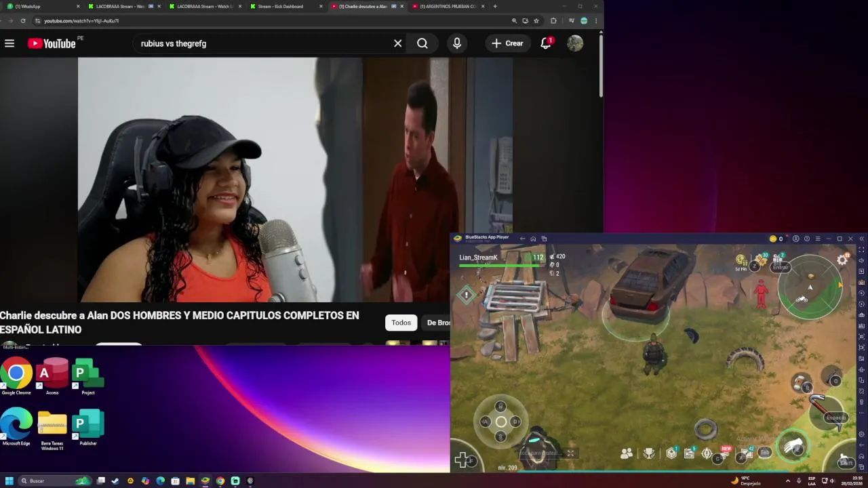The height and width of the screenshot is (488, 868).
Task: Select the Todos filter chip
Action: [x=401, y=323]
